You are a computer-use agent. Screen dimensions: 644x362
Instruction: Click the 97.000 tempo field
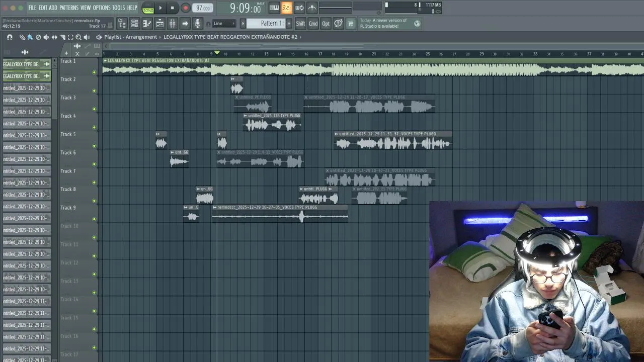pyautogui.click(x=203, y=8)
